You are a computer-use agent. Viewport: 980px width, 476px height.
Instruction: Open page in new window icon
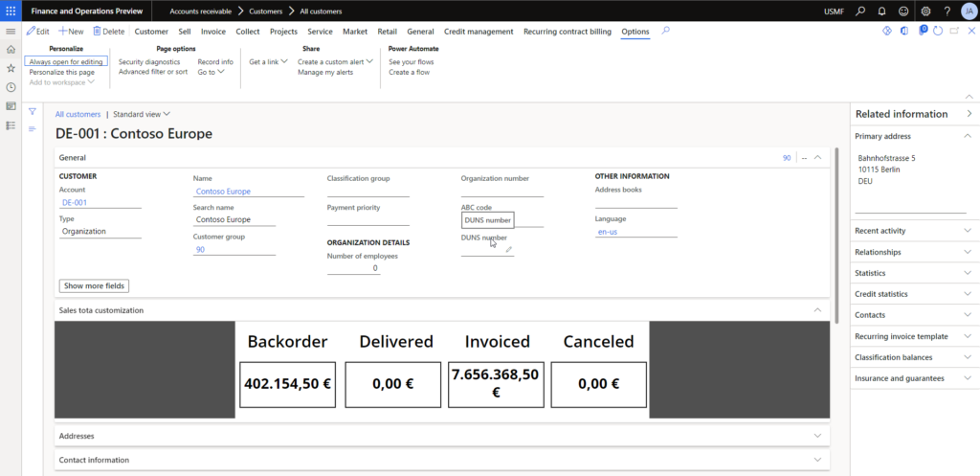pyautogui.click(x=954, y=31)
